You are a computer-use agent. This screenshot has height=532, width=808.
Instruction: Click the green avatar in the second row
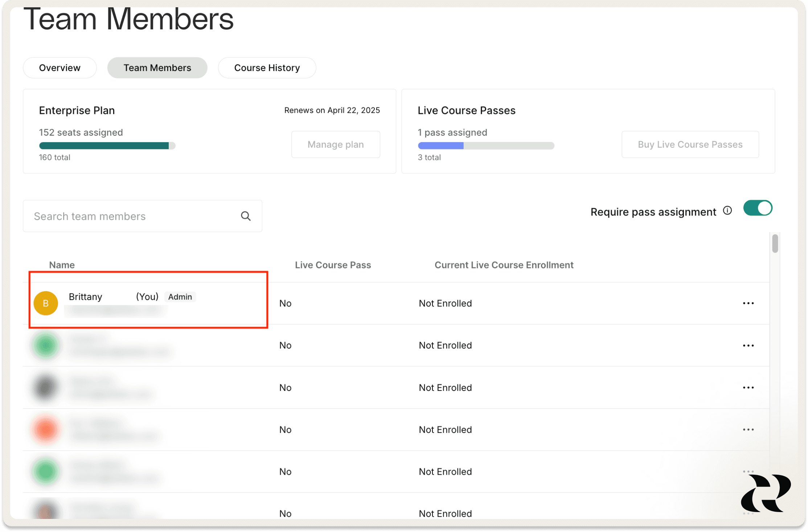coord(46,345)
